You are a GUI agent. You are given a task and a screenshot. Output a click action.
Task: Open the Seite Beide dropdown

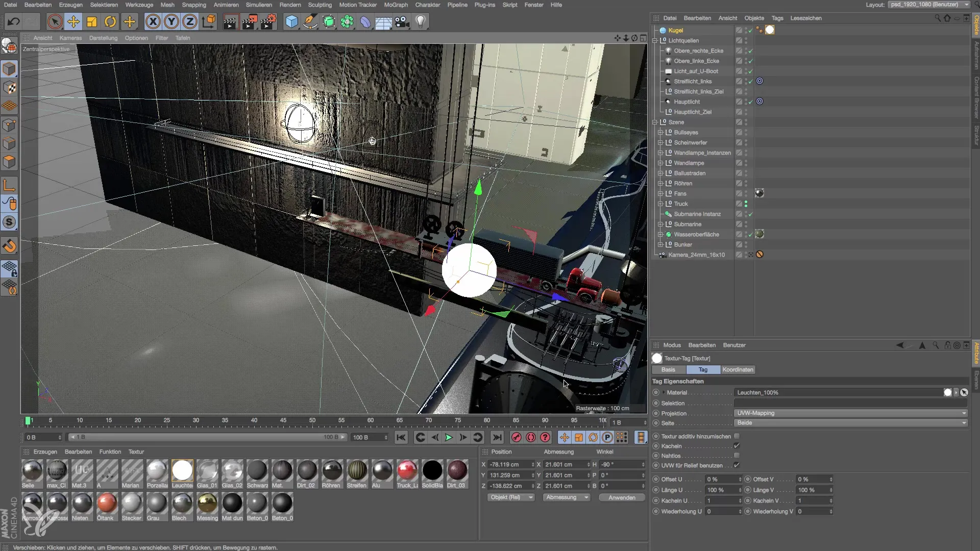(x=851, y=422)
